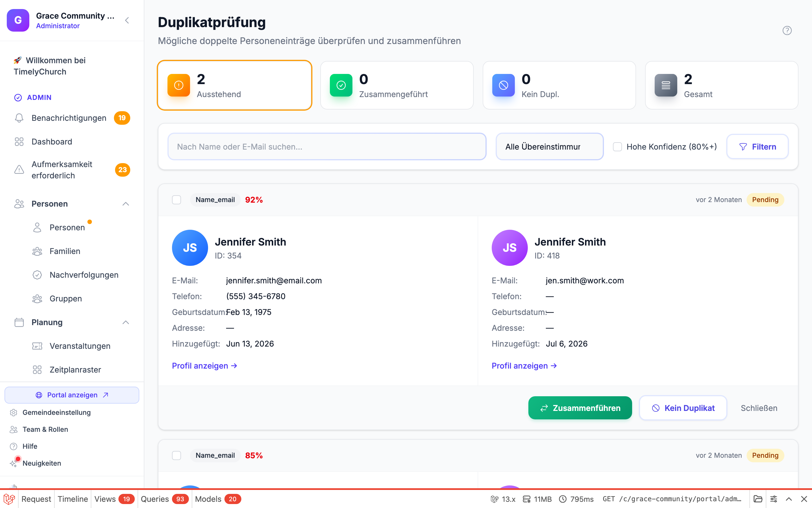The width and height of the screenshot is (812, 508).
Task: Open the Views debugbar tab
Action: point(114,499)
